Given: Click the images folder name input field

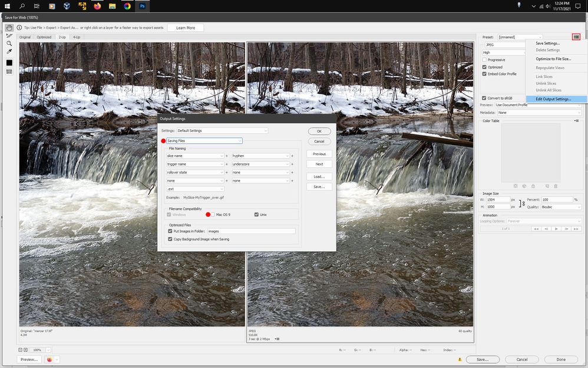Looking at the screenshot, I should coord(250,231).
